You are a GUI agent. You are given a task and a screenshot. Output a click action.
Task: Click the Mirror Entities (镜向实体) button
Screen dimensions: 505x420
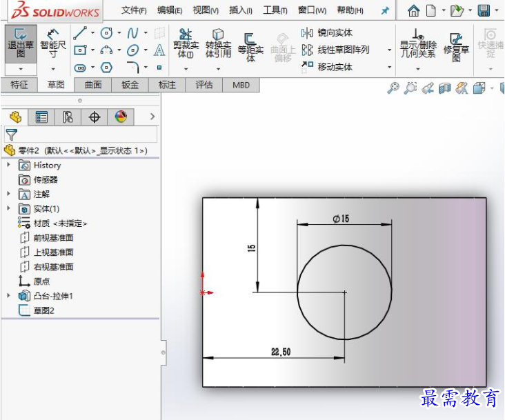(x=326, y=32)
